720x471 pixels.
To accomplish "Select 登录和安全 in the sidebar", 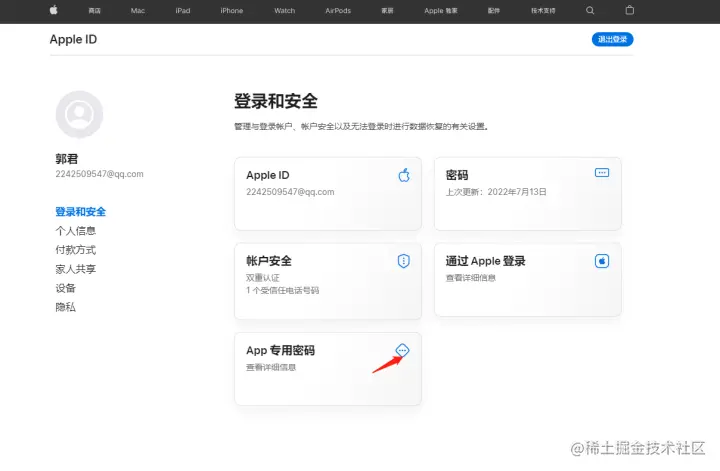I will point(80,212).
